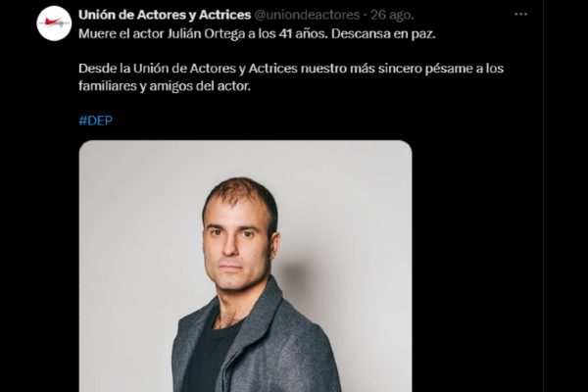This screenshot has width=588, height=392.
Task: Click the '41 años' text in the post
Action: (303, 33)
